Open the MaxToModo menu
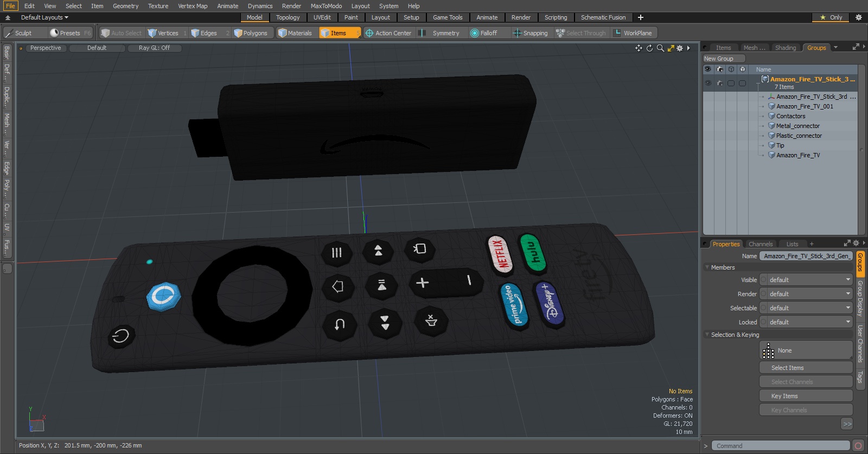 326,6
